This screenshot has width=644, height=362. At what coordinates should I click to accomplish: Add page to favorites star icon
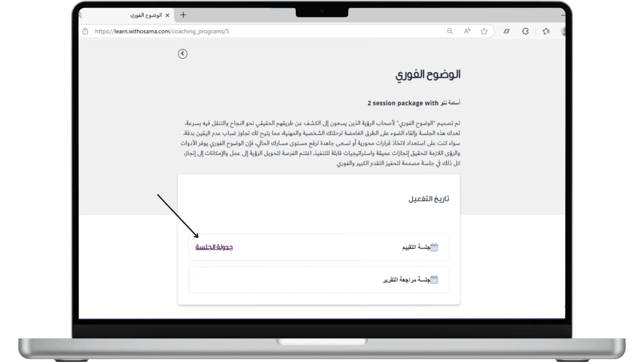484,31
